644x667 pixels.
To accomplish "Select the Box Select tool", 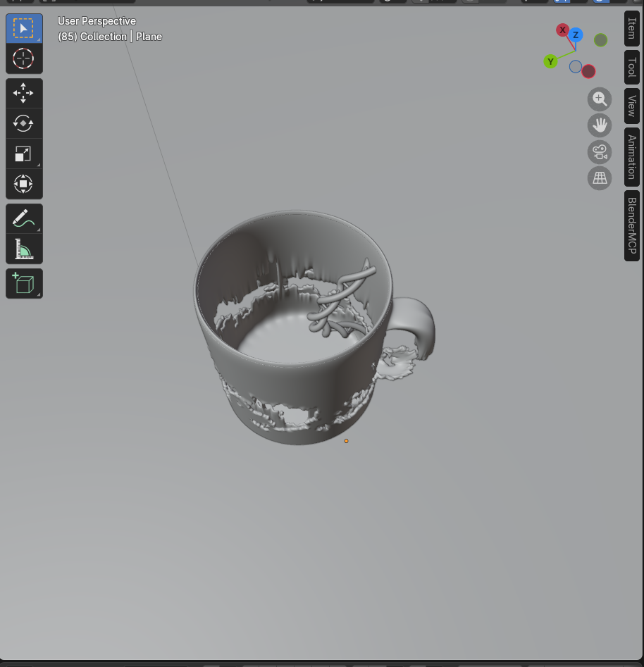I will 24,27.
